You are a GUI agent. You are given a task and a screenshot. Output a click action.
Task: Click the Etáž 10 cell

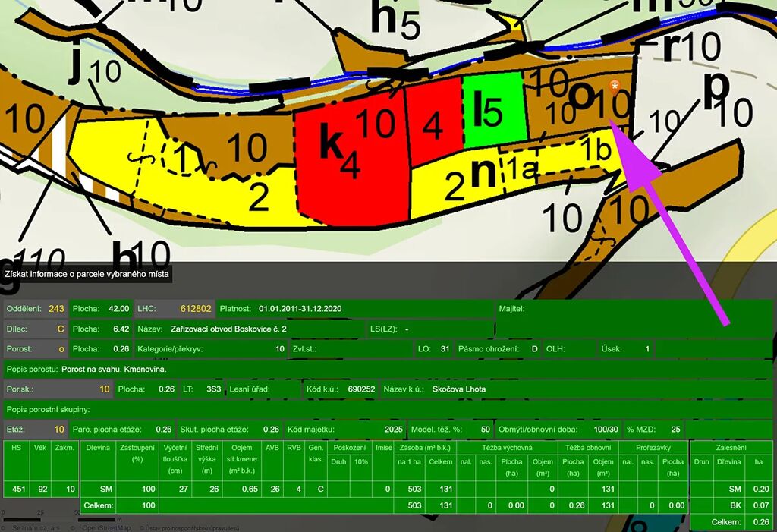36,429
